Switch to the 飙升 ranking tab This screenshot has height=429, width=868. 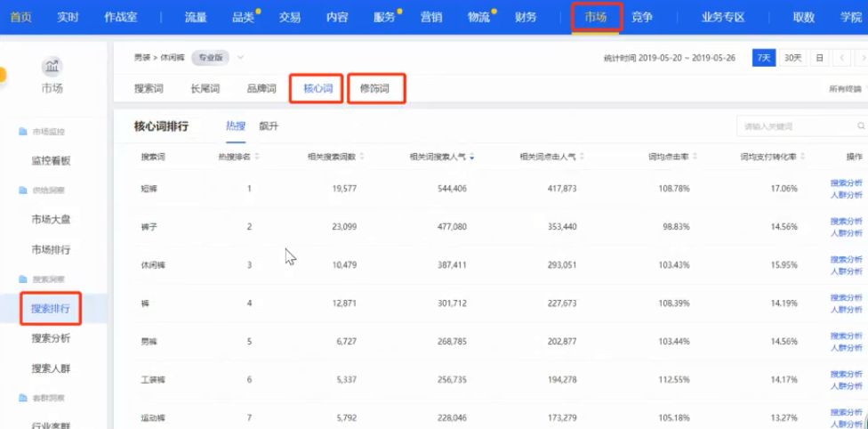pyautogui.click(x=269, y=126)
